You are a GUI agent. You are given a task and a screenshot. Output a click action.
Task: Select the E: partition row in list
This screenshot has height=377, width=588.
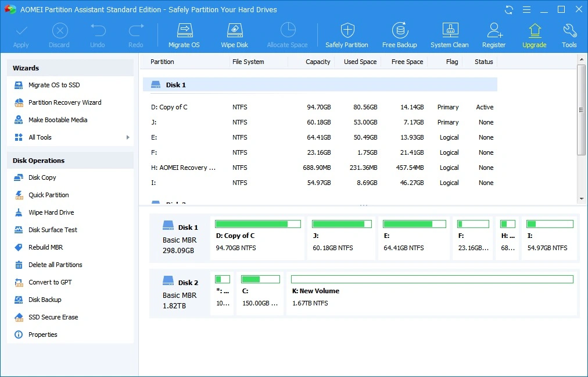[320, 137]
